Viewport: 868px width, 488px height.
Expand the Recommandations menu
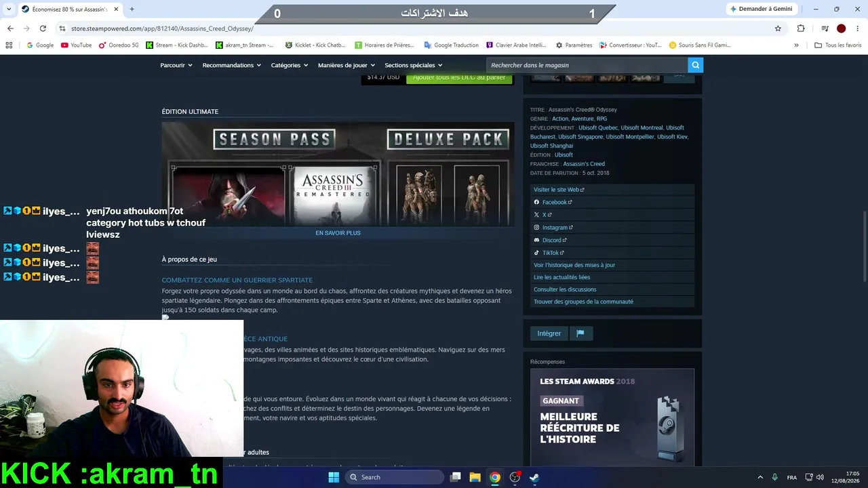(232, 65)
